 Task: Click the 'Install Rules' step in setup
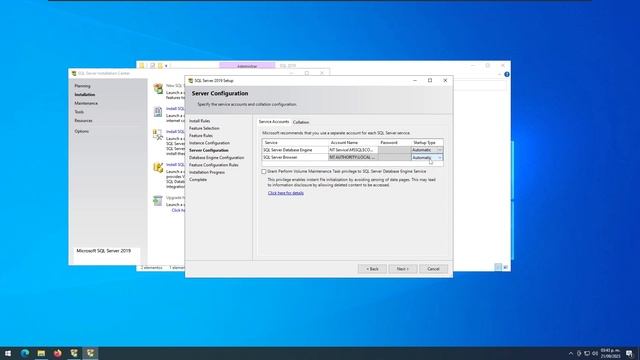(200, 121)
